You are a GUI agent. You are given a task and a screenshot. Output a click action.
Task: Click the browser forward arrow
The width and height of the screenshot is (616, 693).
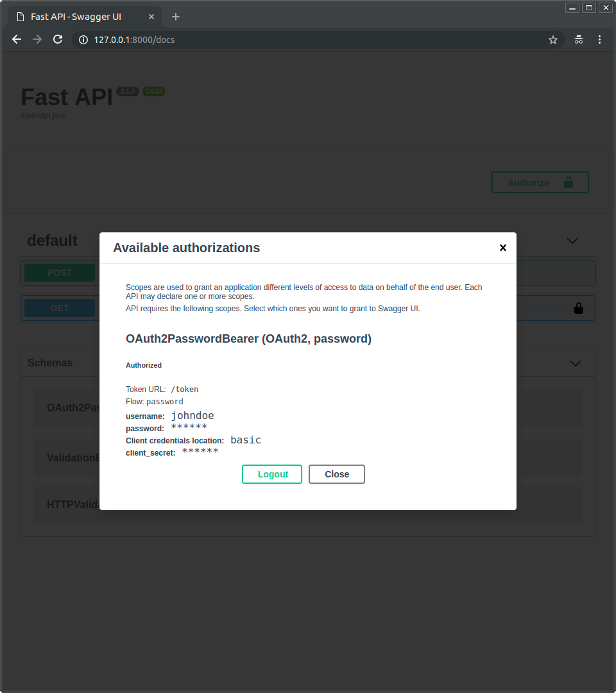pos(37,40)
